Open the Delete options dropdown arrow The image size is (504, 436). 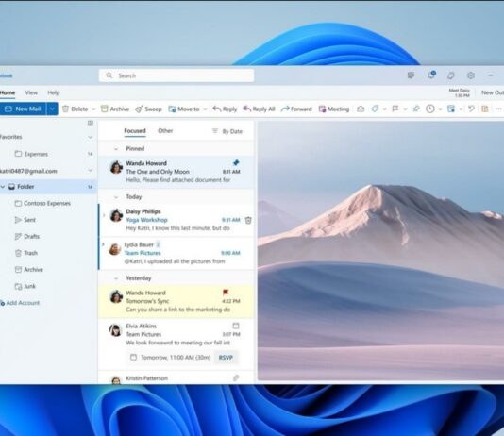coord(93,109)
